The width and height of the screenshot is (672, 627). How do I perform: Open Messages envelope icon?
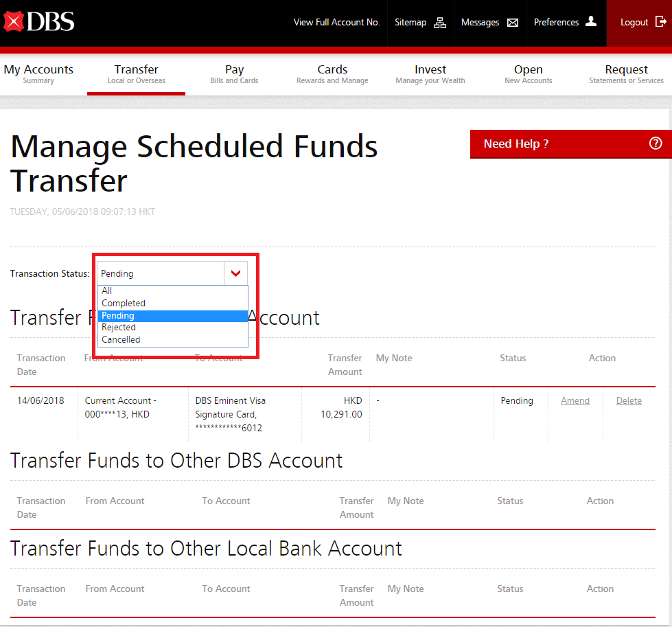[513, 23]
